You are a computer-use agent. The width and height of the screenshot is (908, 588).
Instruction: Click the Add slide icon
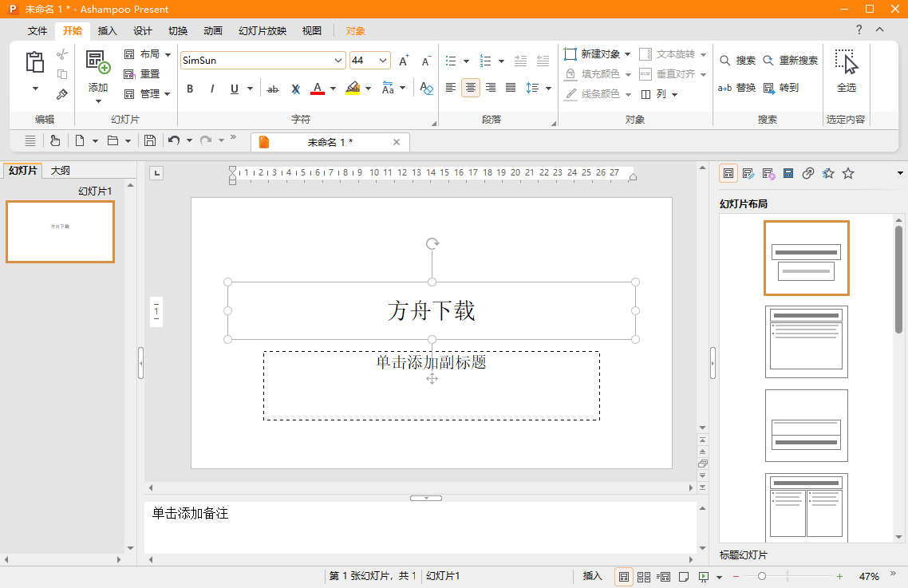(98, 61)
